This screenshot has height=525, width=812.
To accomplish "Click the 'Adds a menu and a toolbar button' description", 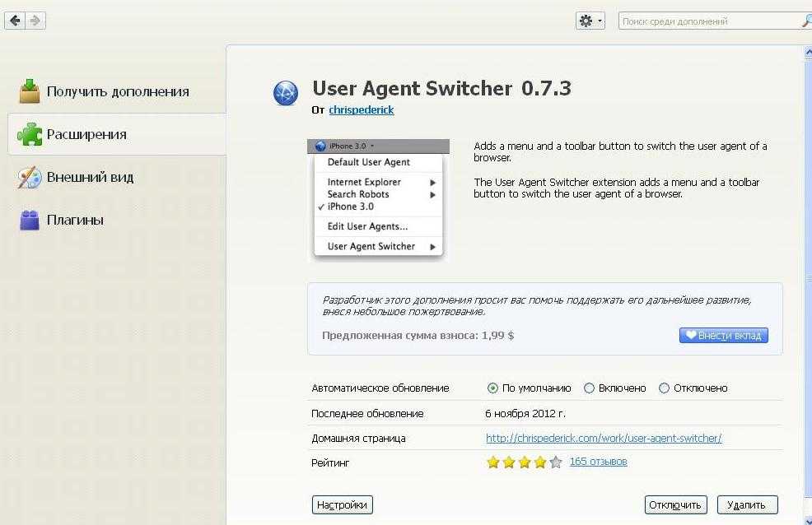I will [x=620, y=151].
